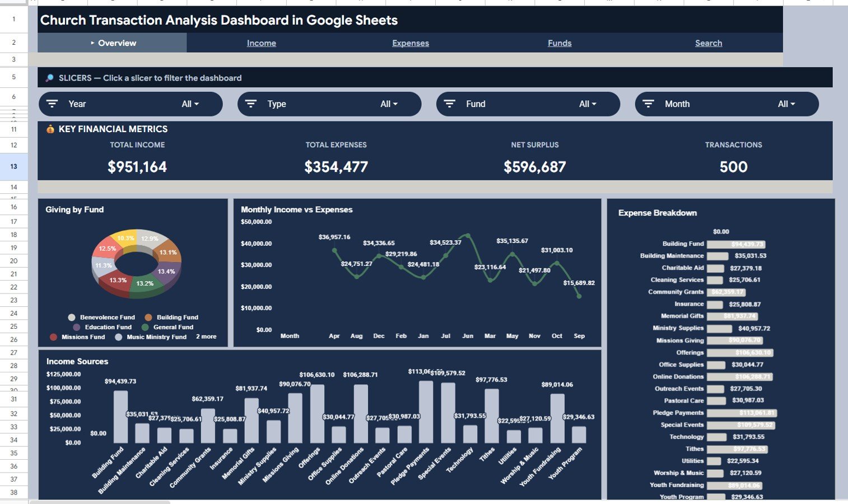Image resolution: width=848 pixels, height=504 pixels.
Task: Open the Search tab link
Action: tap(709, 43)
